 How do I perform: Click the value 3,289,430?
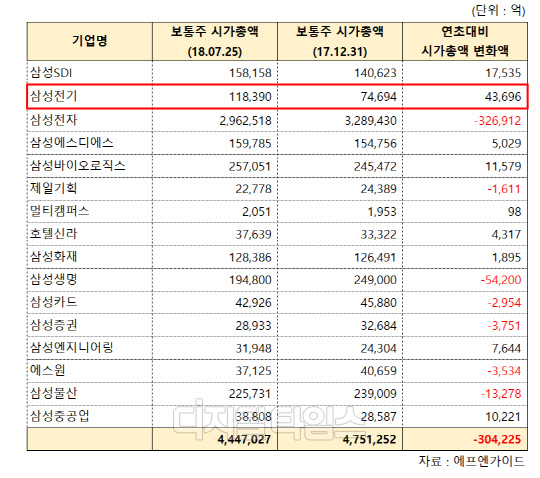(x=371, y=121)
